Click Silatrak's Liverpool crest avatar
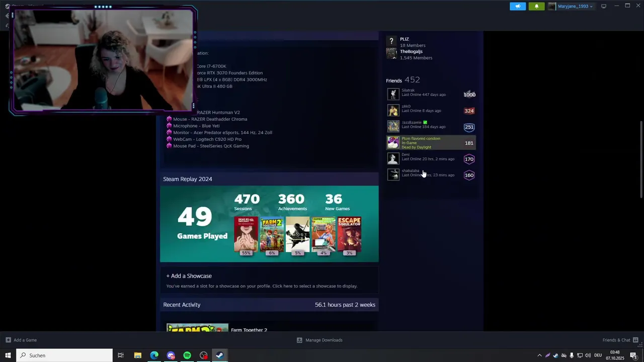Viewport: 644px width, 362px height. pos(393,94)
